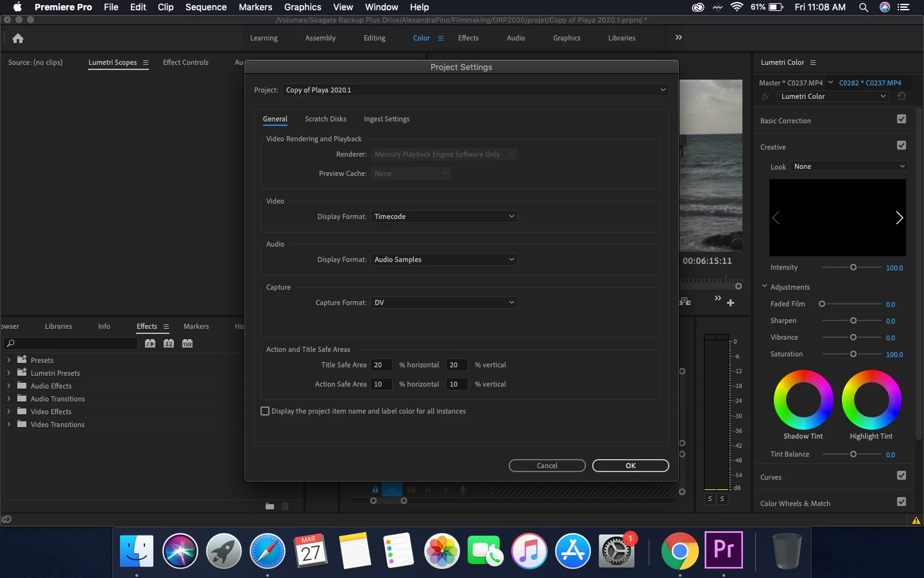Open Photos app from the Dock
The image size is (924, 578).
(x=442, y=550)
